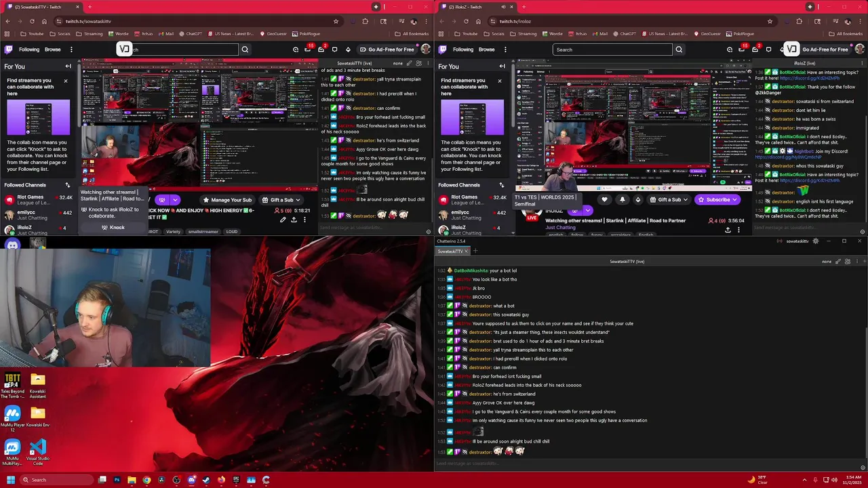Click the share icon under SowataskiTTV stream

[294, 220]
